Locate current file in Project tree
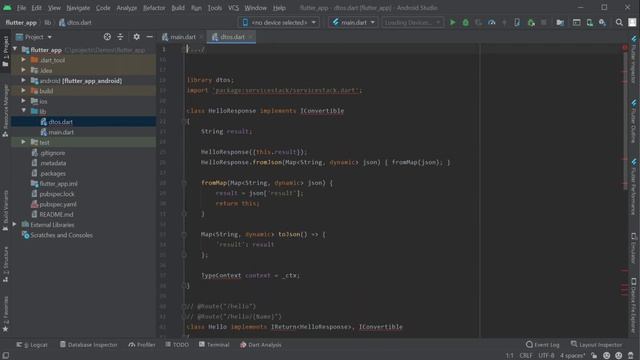 (x=107, y=37)
